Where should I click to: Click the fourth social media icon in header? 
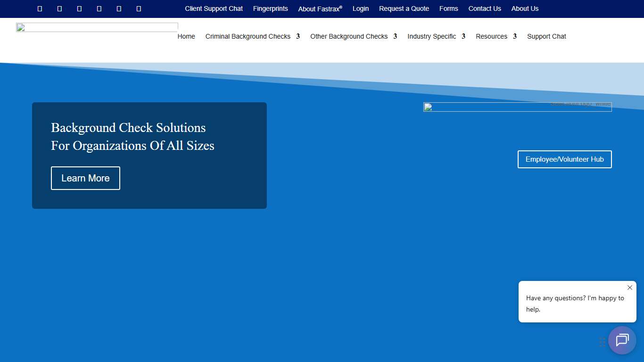pyautogui.click(x=99, y=8)
